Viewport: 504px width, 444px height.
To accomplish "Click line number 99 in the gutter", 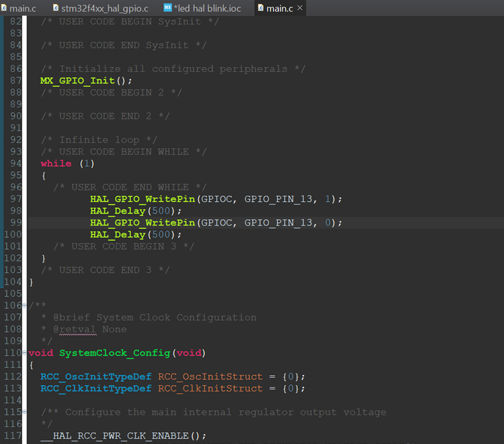I will (x=16, y=223).
